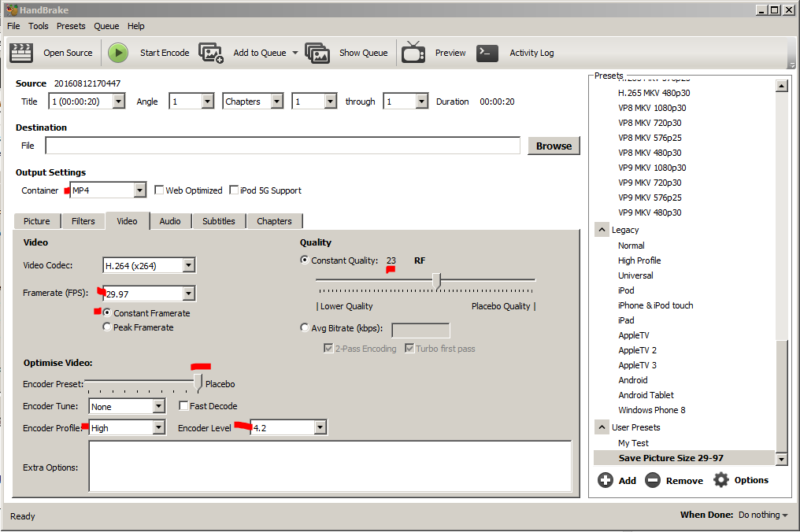Click the minus icon to remove preset
Image resolution: width=800 pixels, height=532 pixels.
653,480
